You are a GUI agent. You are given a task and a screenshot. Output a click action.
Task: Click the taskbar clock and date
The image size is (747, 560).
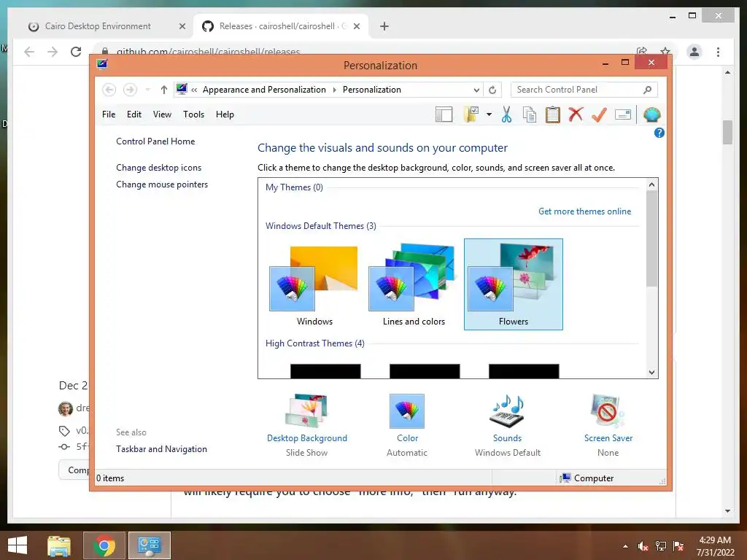715,546
